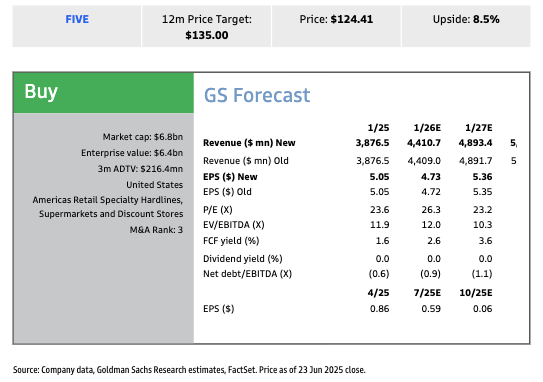The image size is (543, 382).
Task: Click the Source footnote text
Action: tap(189, 370)
